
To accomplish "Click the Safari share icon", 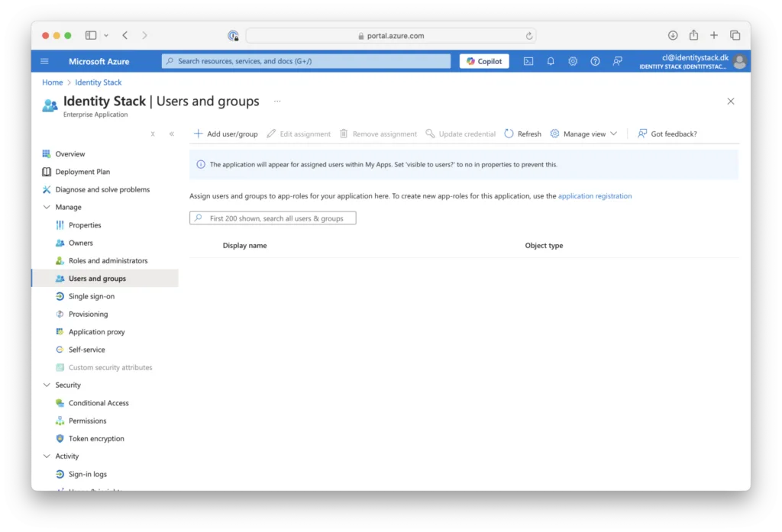I will pyautogui.click(x=693, y=35).
